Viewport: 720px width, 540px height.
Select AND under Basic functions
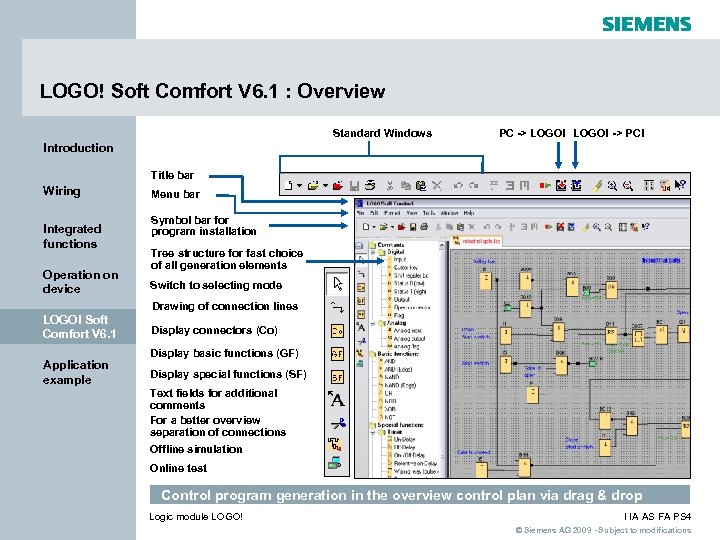point(390,361)
